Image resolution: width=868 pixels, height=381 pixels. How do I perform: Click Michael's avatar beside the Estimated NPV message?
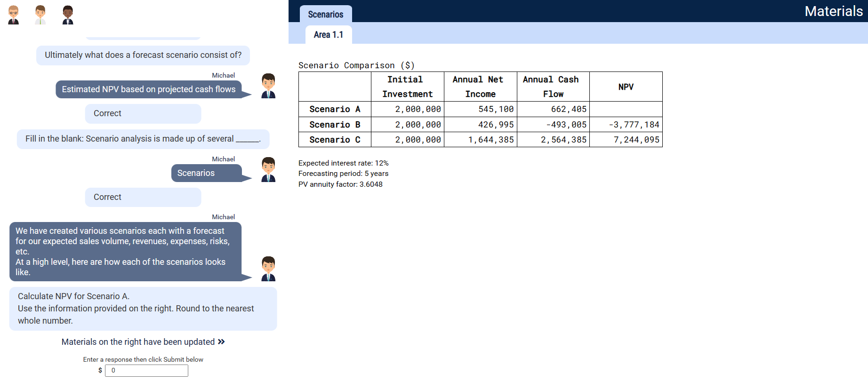point(268,86)
